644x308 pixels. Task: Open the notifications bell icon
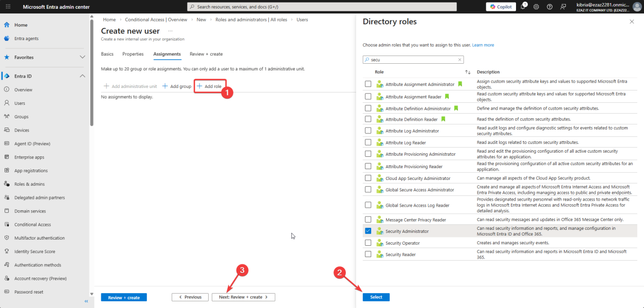coord(523,7)
